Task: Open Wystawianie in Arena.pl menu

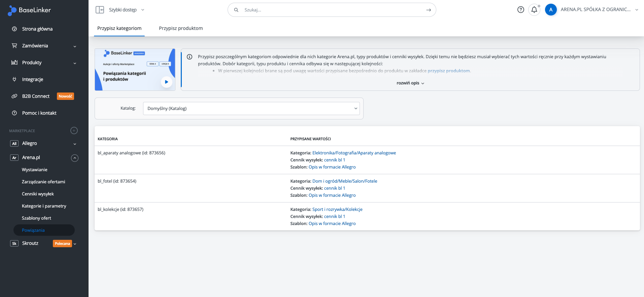Action: pos(35,170)
